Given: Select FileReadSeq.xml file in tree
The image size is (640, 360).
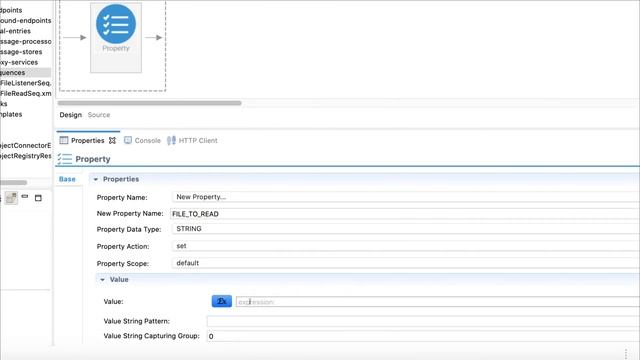Looking at the screenshot, I should click(x=26, y=93).
